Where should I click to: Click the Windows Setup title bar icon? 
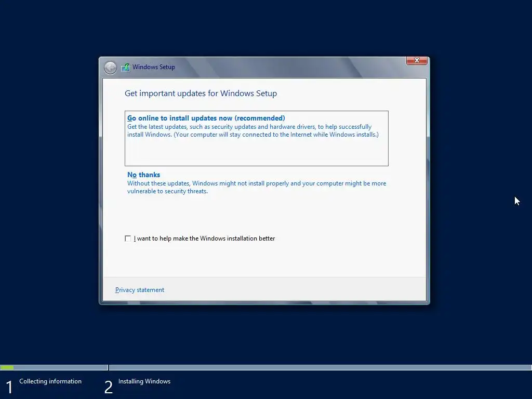coord(126,67)
